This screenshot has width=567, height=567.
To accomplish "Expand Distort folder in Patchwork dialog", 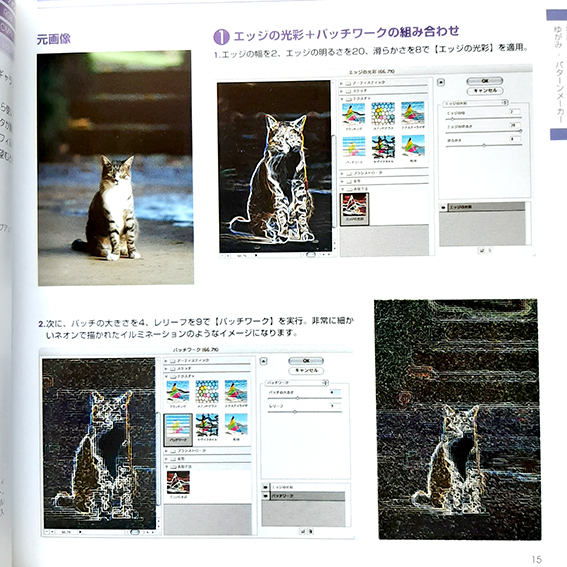I will 166,459.
